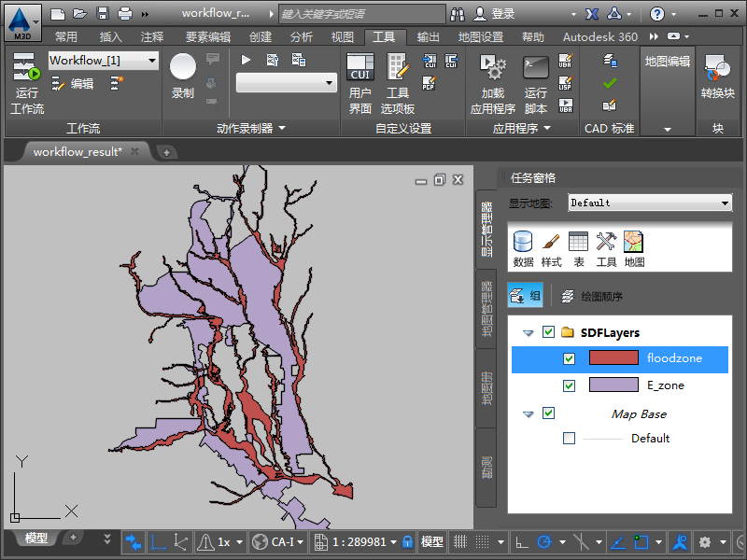Open the Map Setup (地图设置) ribbon tab
This screenshot has width=747, height=560.
pyautogui.click(x=480, y=37)
